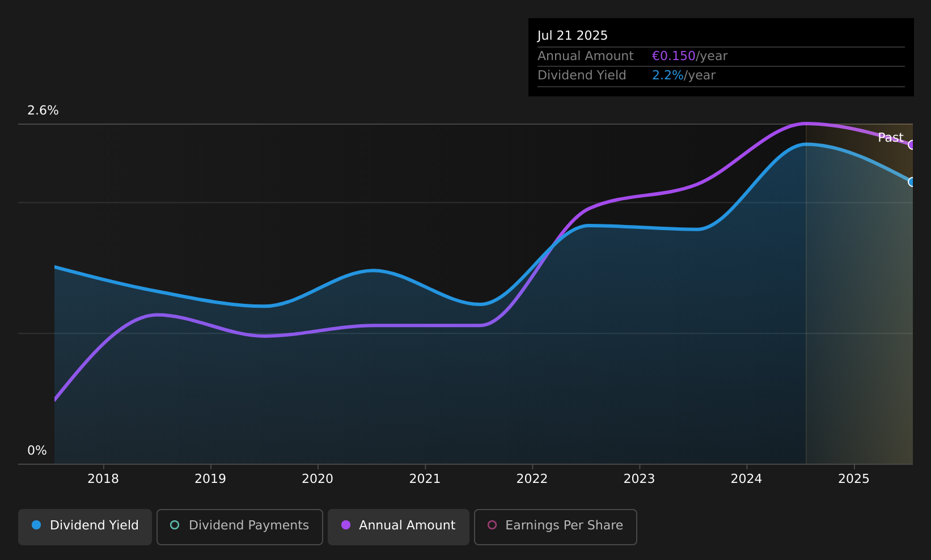This screenshot has width=931, height=560.
Task: Click the 2.2%/year tooltip value
Action: click(684, 75)
